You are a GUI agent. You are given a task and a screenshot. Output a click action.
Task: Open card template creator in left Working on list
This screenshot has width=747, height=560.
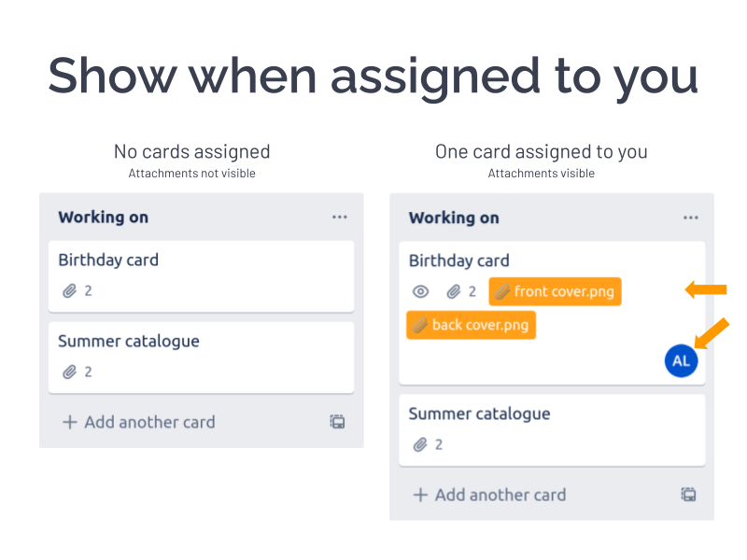click(x=337, y=422)
